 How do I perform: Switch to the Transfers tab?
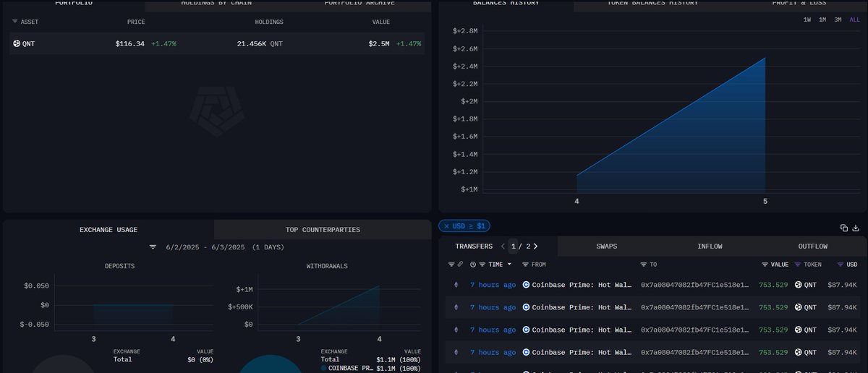point(474,246)
